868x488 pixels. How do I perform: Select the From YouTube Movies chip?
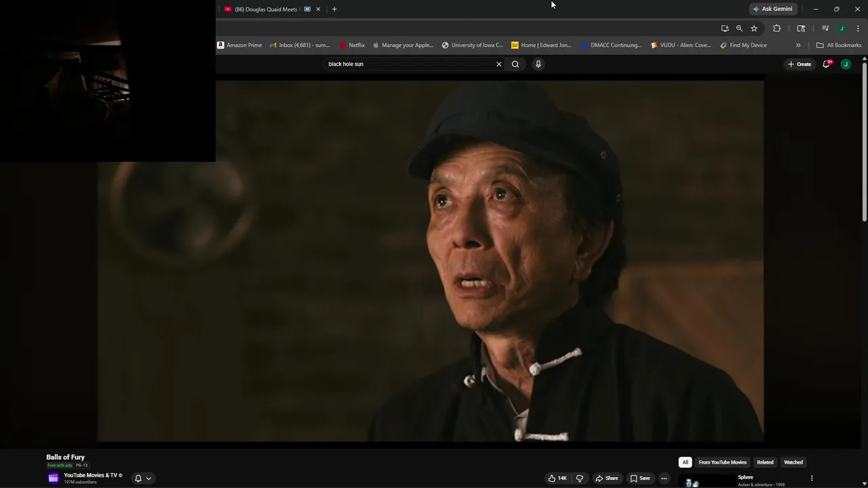[x=722, y=462]
